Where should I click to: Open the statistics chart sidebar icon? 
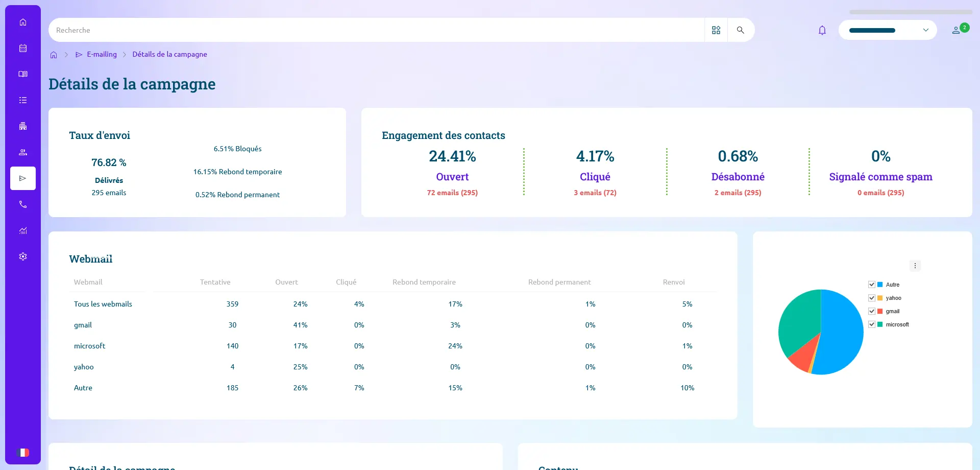[23, 230]
